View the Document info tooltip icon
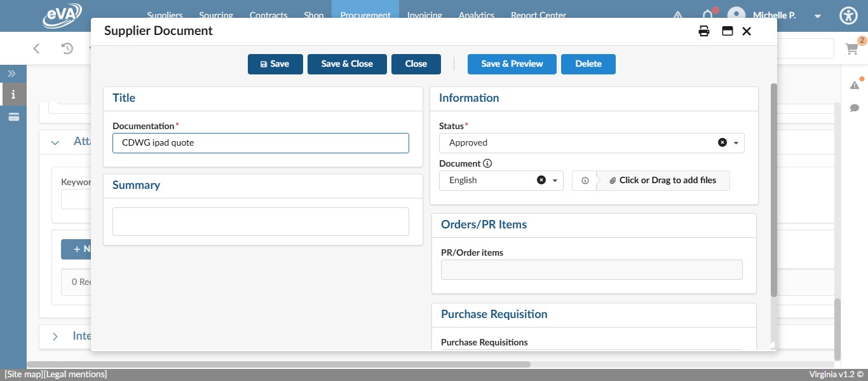 coord(487,163)
